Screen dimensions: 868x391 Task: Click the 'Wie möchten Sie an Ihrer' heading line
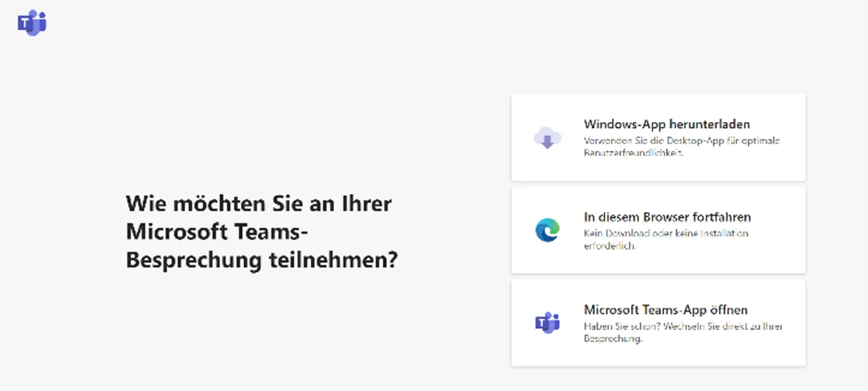click(259, 204)
